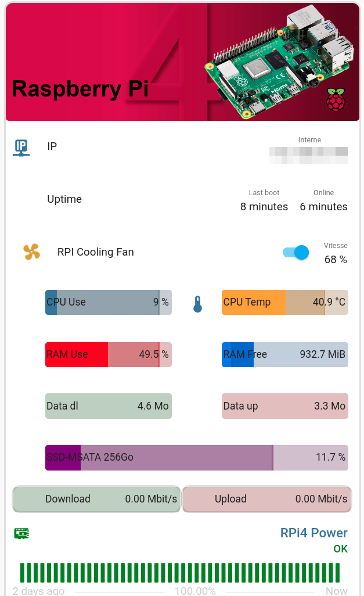Viewport: 364px width, 596px height.
Task: Click the Upload speed button
Action: (266, 498)
